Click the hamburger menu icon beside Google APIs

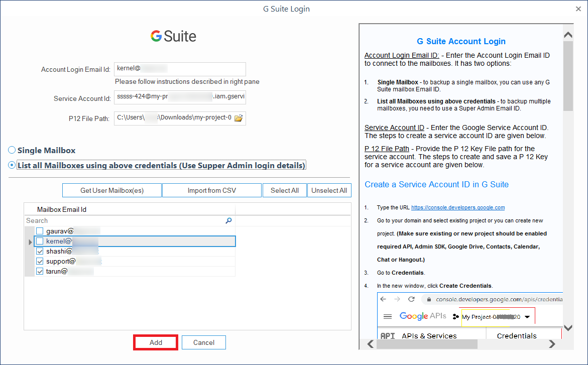[x=388, y=317]
